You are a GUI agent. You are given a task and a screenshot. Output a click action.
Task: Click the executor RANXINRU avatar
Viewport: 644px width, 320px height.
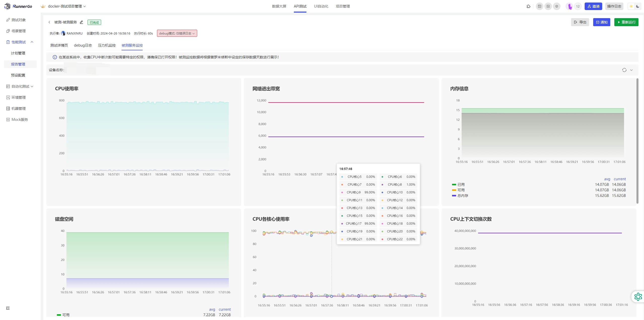click(63, 33)
